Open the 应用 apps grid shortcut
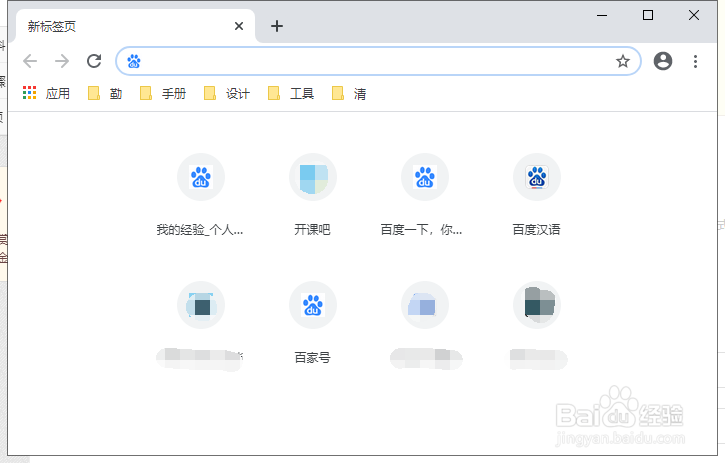 pos(46,93)
